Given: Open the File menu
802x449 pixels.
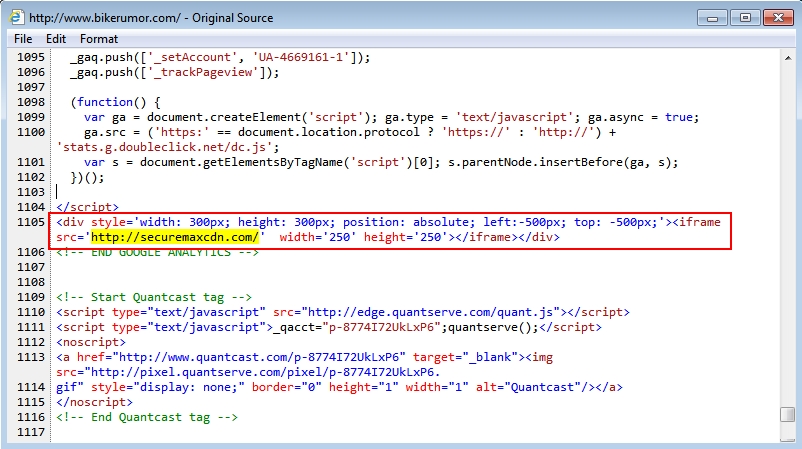Looking at the screenshot, I should [23, 39].
